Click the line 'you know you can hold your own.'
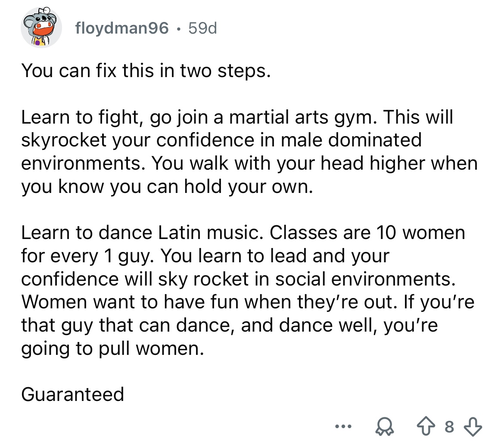 click(x=167, y=186)
